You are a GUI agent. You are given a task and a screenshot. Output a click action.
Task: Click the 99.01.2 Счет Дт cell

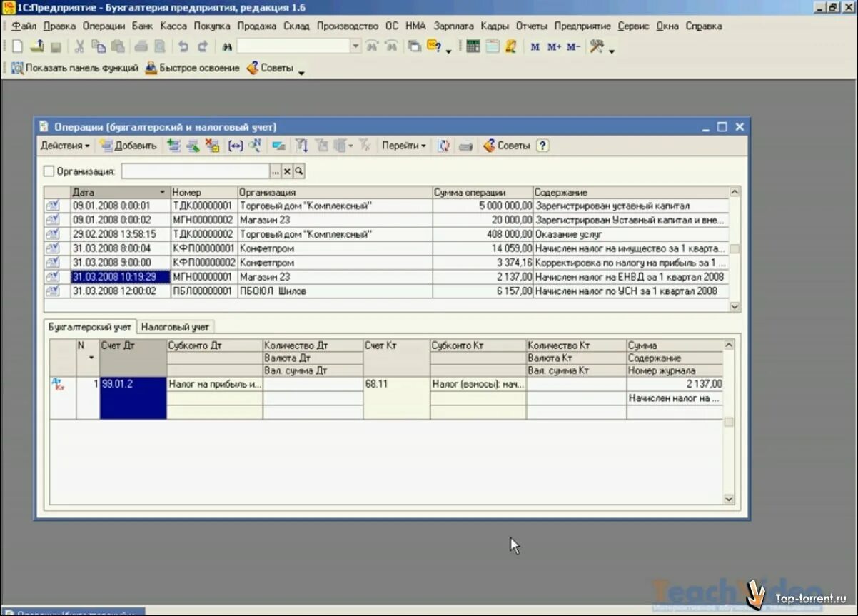(133, 398)
